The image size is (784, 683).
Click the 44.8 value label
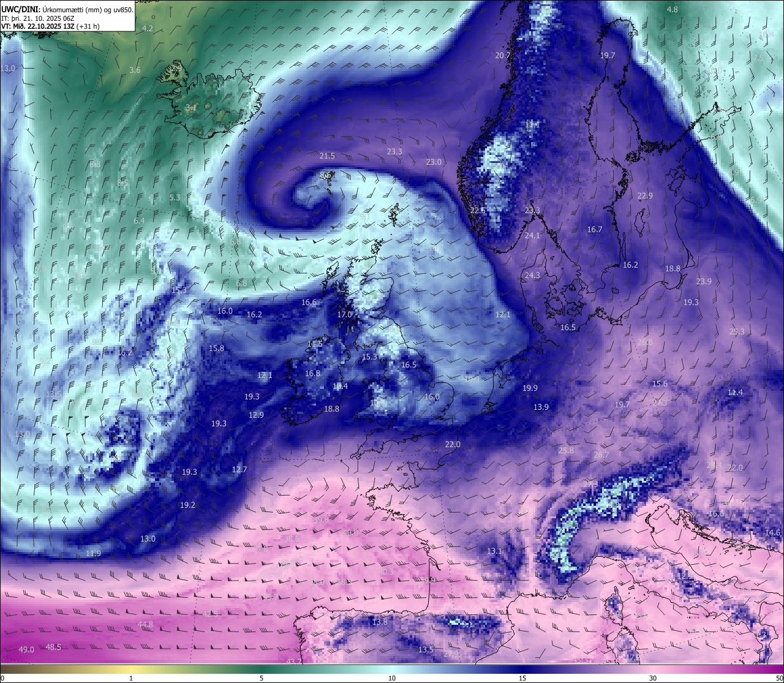pyautogui.click(x=145, y=624)
